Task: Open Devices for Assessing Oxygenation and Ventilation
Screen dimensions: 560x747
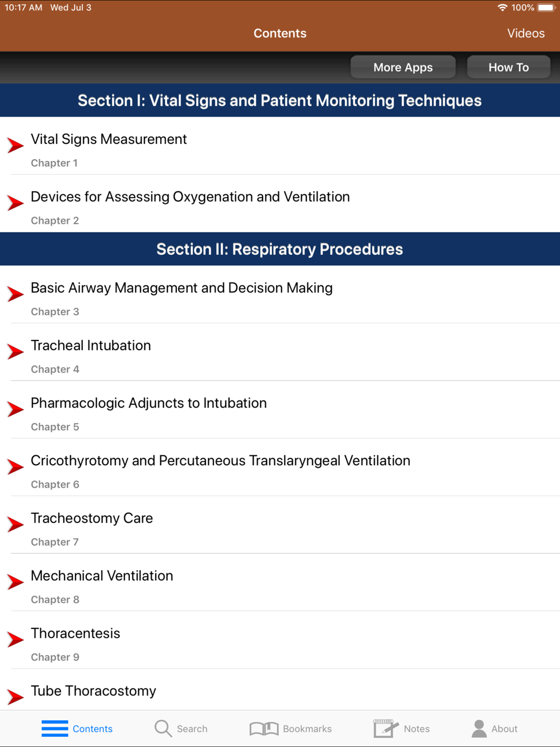Action: point(190,197)
